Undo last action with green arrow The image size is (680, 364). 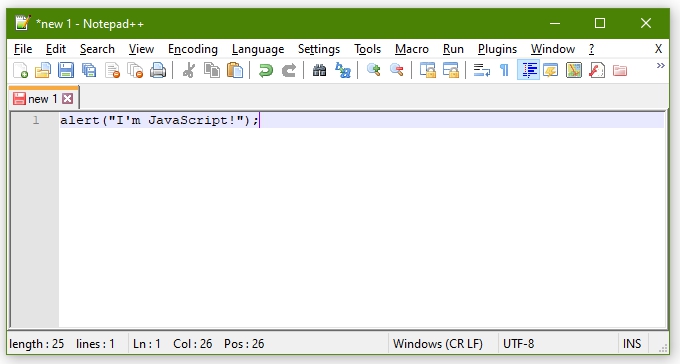pos(265,70)
